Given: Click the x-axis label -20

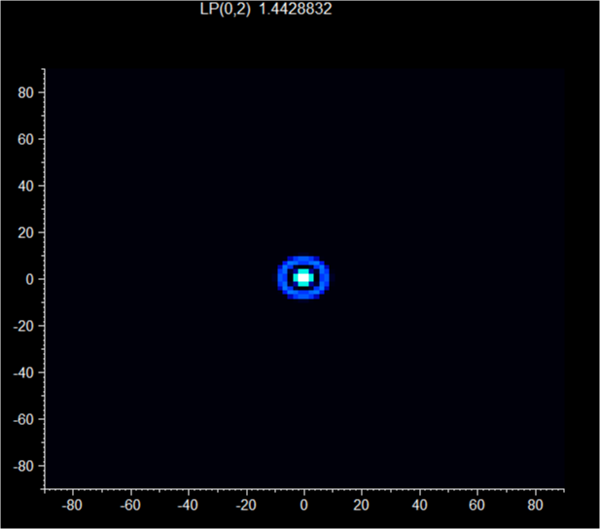Looking at the screenshot, I should tap(246, 505).
